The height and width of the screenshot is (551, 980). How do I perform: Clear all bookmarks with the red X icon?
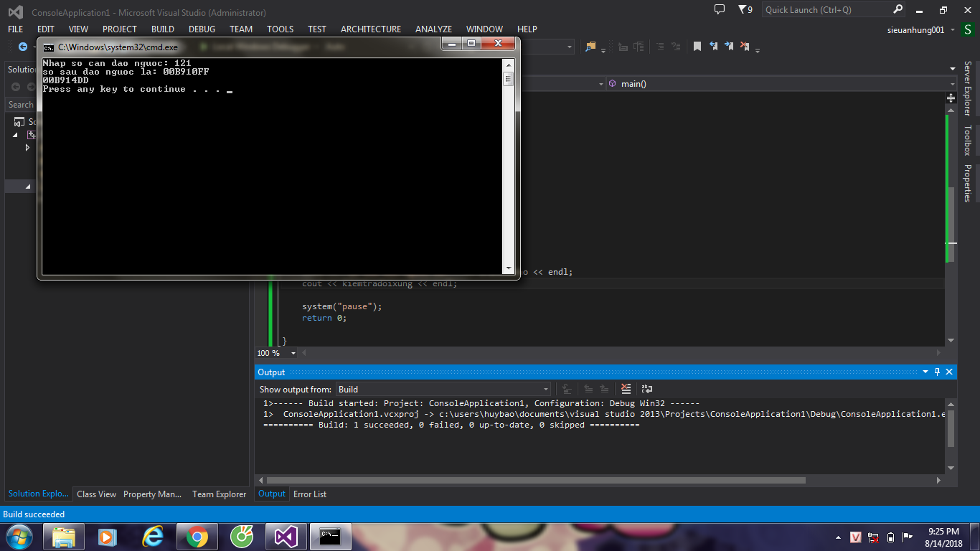(745, 47)
